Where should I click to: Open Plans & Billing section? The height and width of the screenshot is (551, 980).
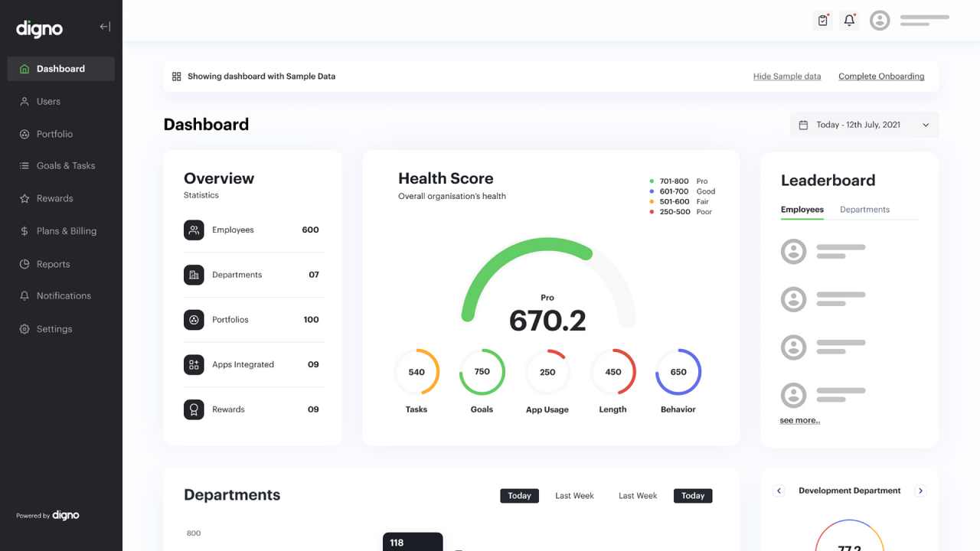67,230
